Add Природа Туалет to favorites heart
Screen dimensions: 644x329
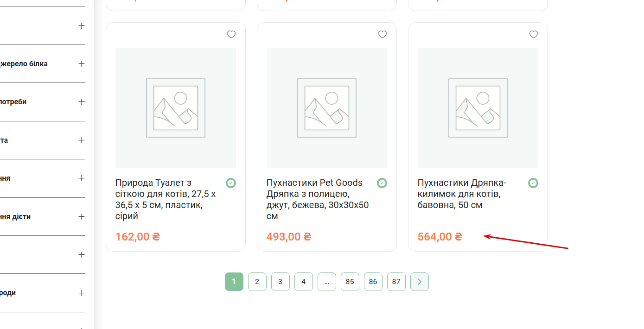(x=231, y=34)
